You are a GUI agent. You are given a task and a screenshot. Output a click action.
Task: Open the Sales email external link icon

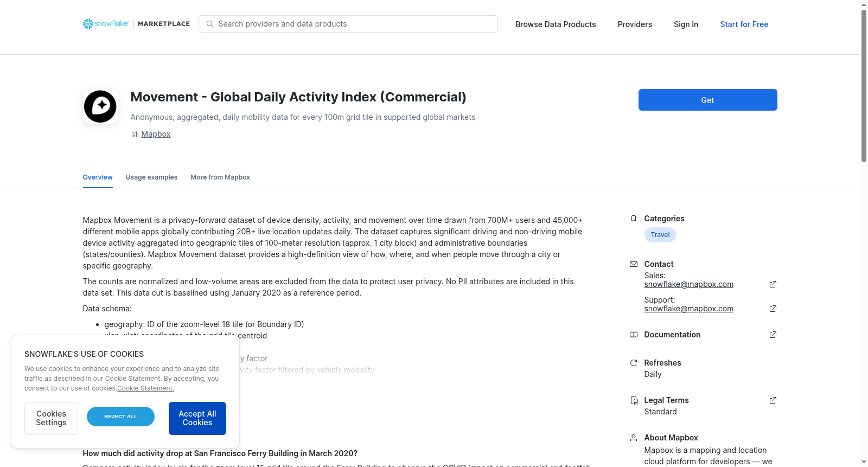point(773,284)
